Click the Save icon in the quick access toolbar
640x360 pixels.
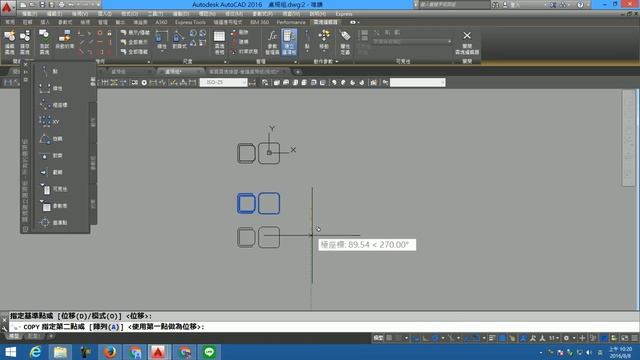(x=42, y=5)
